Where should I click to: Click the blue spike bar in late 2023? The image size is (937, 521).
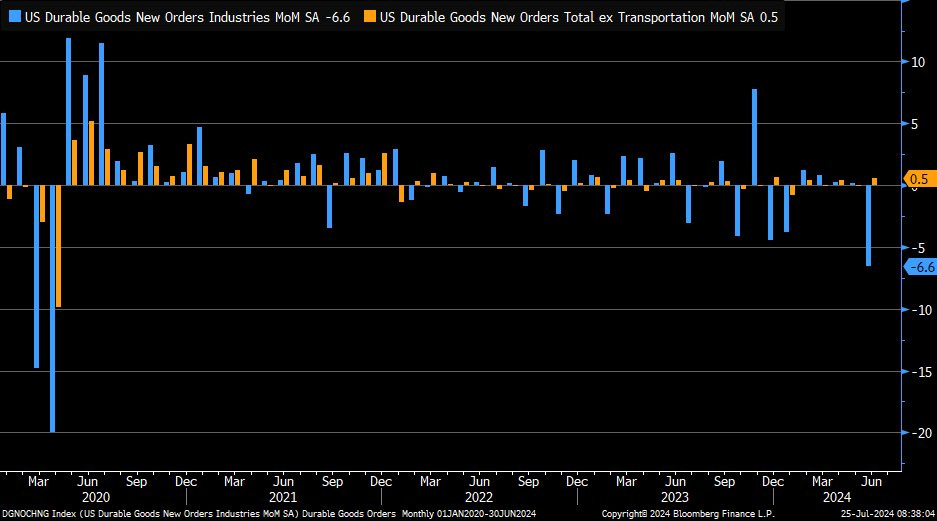[x=754, y=137]
